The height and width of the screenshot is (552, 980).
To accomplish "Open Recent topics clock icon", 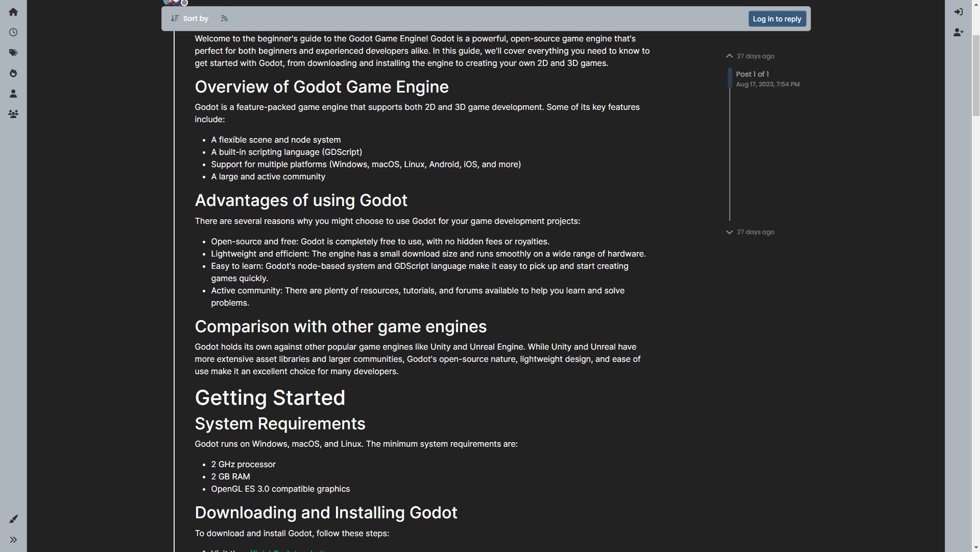I will (x=13, y=32).
